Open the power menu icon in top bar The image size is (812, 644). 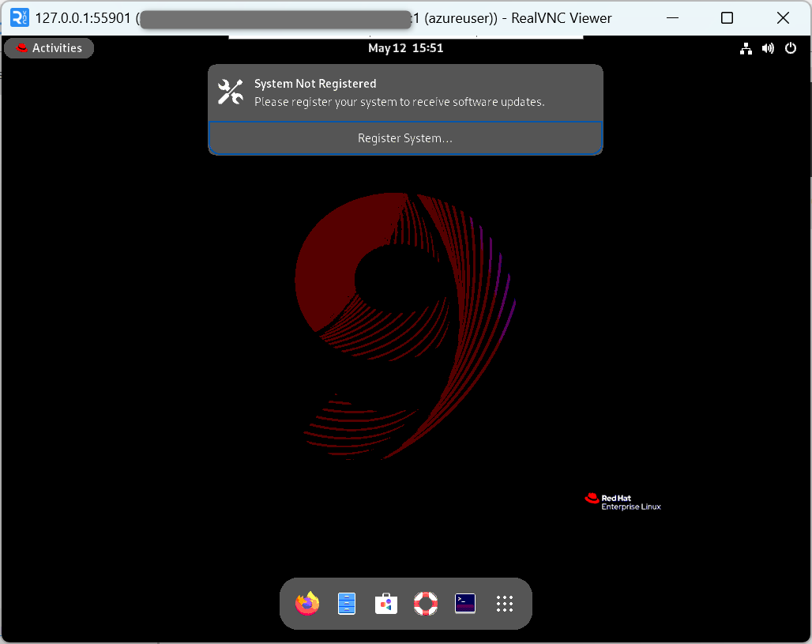tap(790, 48)
